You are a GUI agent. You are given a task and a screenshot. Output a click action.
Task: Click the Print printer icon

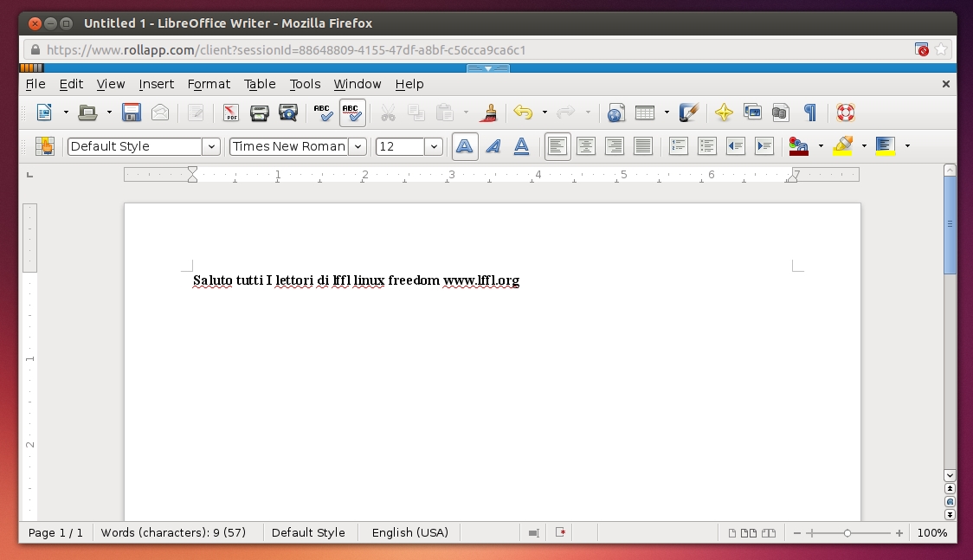(x=260, y=113)
